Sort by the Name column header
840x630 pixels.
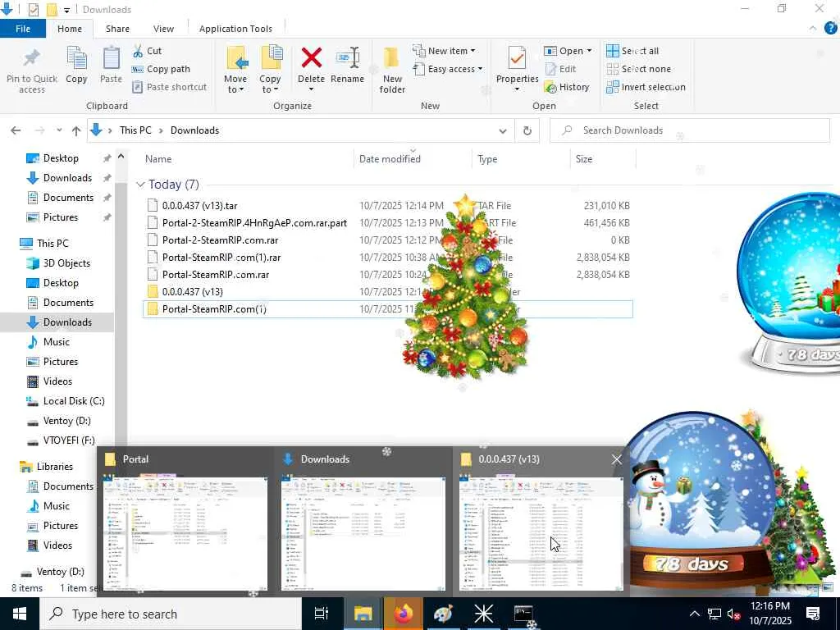(x=158, y=159)
